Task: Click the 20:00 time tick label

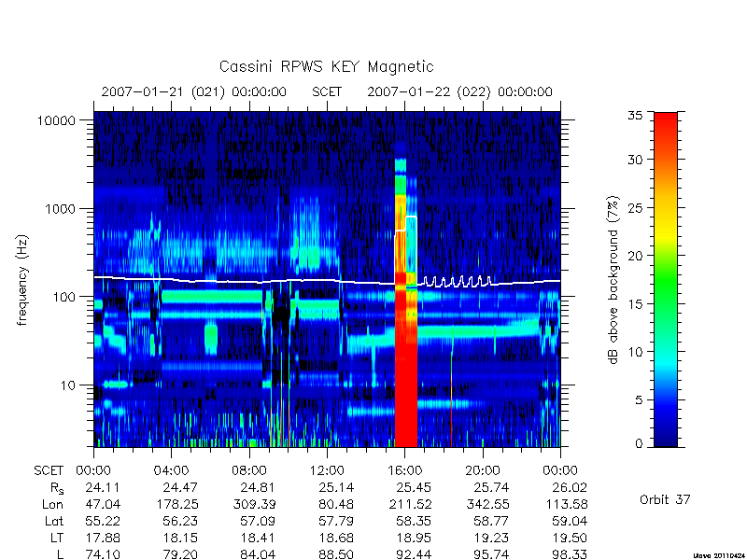Action: [x=482, y=470]
